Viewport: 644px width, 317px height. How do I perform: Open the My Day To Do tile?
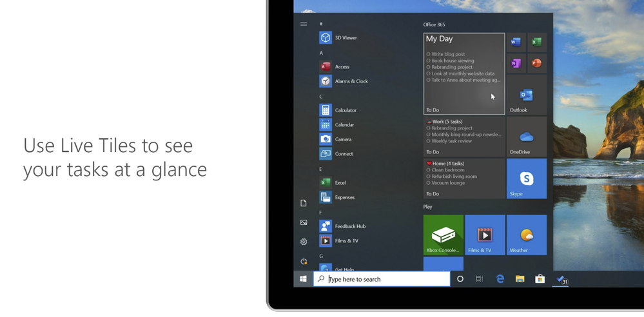(464, 73)
